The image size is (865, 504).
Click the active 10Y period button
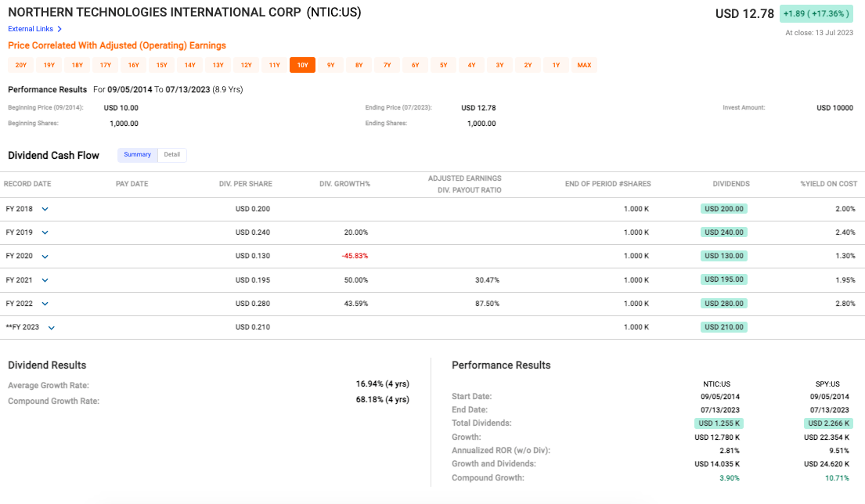[302, 65]
